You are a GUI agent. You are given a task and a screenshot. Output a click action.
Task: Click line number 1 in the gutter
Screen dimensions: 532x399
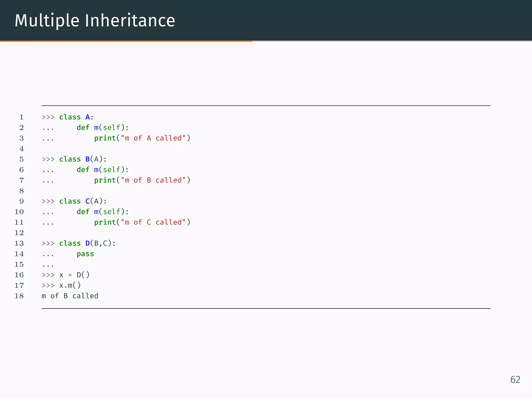point(22,117)
